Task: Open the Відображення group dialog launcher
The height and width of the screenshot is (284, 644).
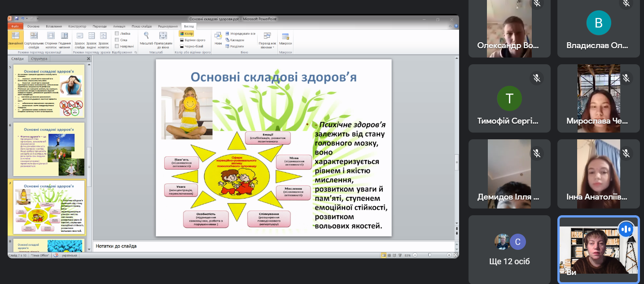Action: [136, 53]
